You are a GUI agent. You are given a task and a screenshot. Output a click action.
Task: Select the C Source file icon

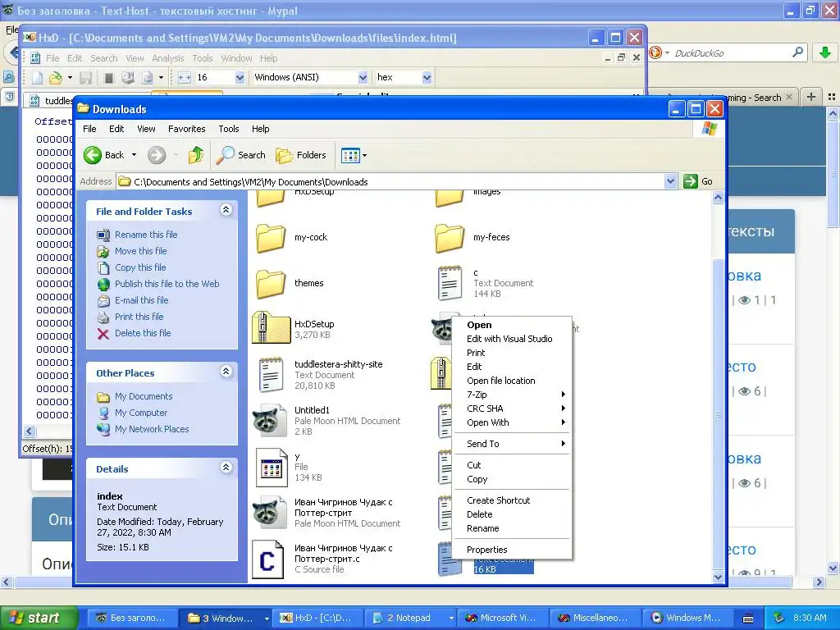267,559
